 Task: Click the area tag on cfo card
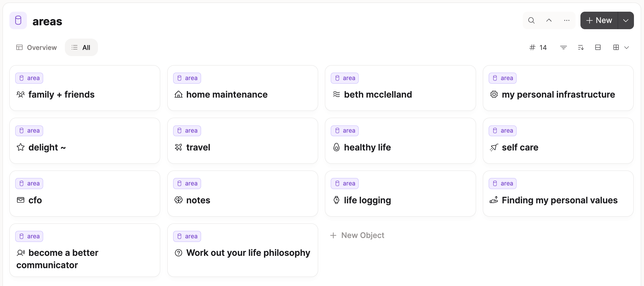tap(29, 184)
